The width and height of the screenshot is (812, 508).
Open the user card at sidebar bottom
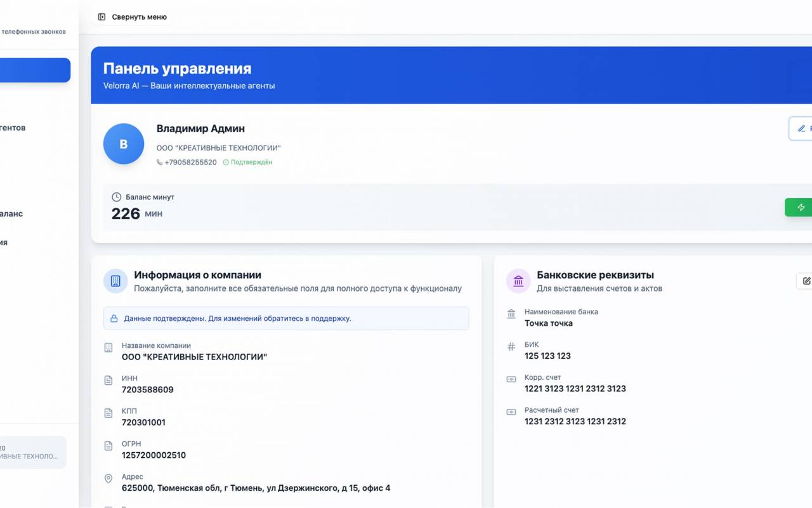point(33,452)
